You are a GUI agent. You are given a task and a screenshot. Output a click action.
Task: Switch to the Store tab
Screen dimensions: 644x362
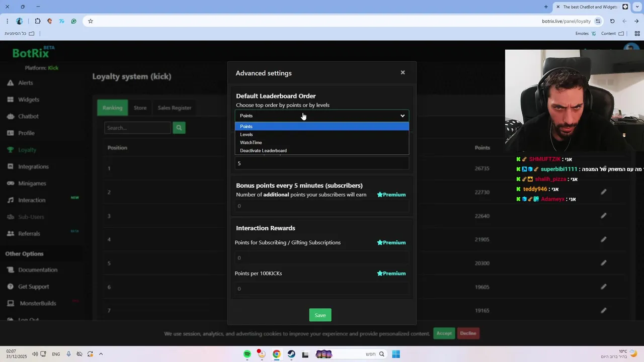tap(140, 108)
